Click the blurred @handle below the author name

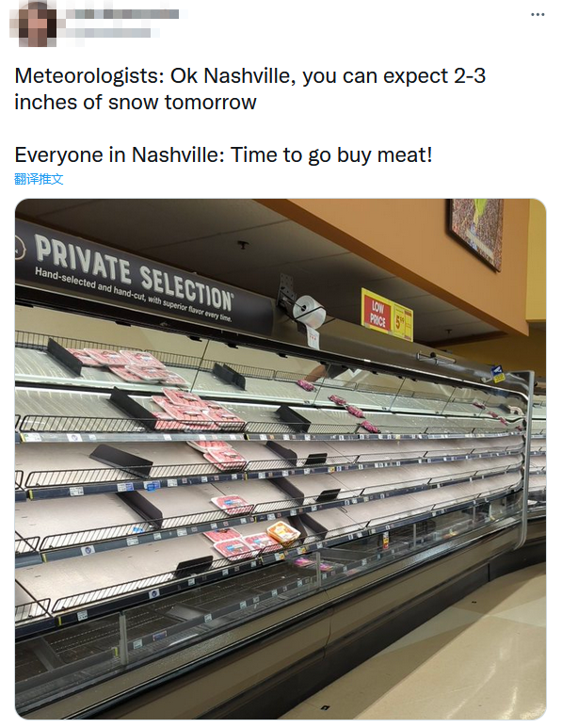(108, 33)
